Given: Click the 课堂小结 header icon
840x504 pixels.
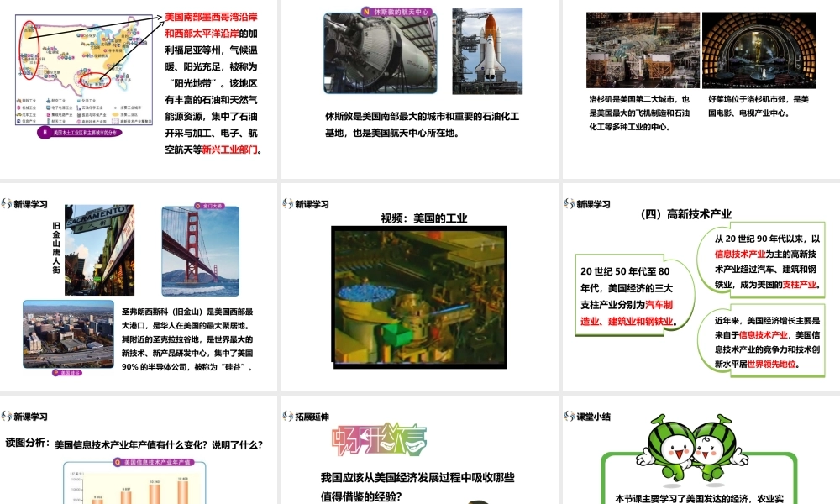Looking at the screenshot, I should [x=569, y=416].
